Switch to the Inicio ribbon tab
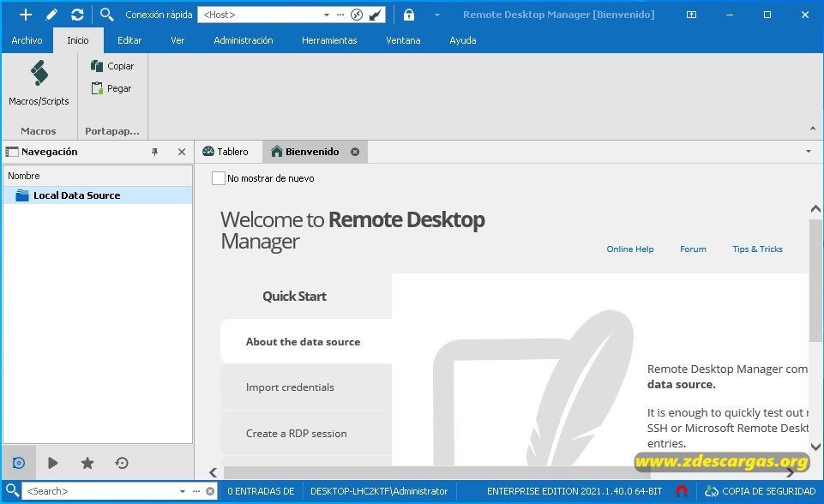This screenshot has height=504, width=824. pyautogui.click(x=78, y=40)
